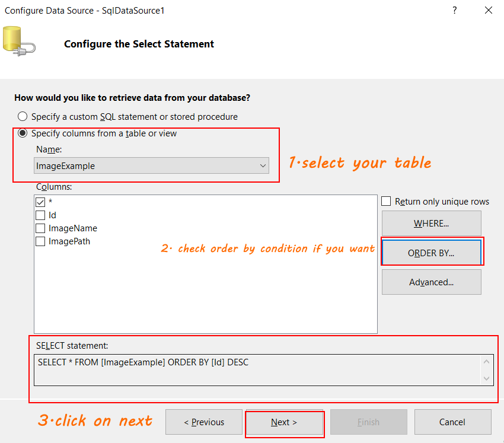The image size is (504, 443).
Task: Select the Specify columns from a table option
Action: click(22, 133)
